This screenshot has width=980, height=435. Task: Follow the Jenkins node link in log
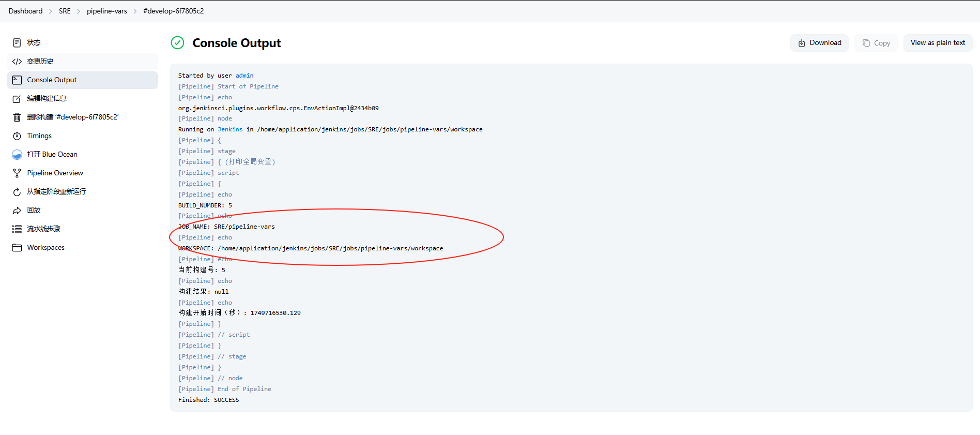pyautogui.click(x=229, y=129)
